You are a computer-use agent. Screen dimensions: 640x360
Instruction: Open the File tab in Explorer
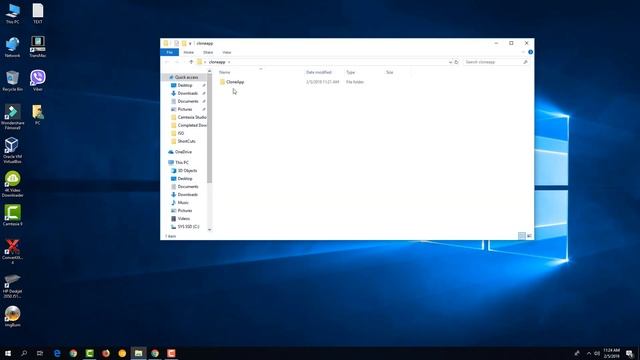click(x=169, y=52)
